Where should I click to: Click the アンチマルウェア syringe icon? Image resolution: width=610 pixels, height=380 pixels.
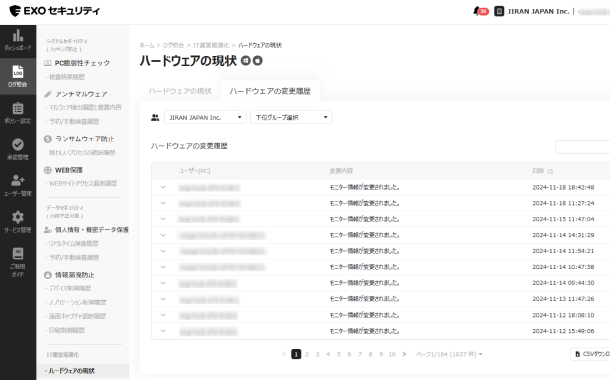[x=47, y=94]
